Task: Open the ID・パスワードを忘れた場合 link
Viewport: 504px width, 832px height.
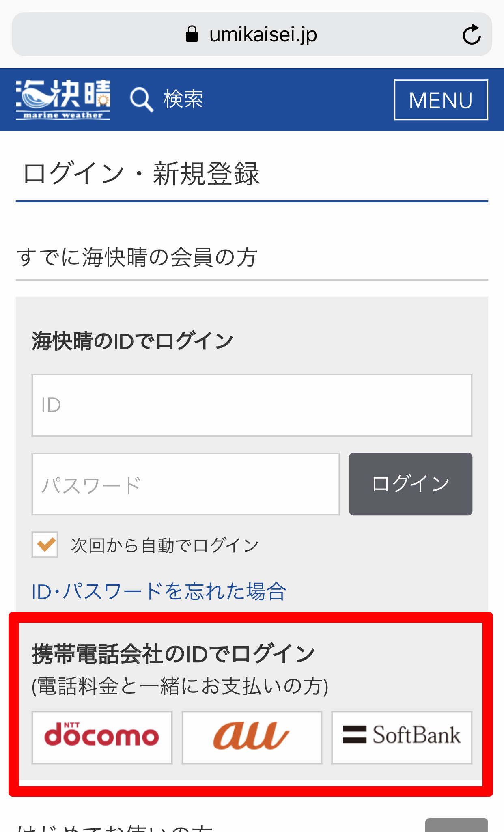Action: (x=159, y=591)
